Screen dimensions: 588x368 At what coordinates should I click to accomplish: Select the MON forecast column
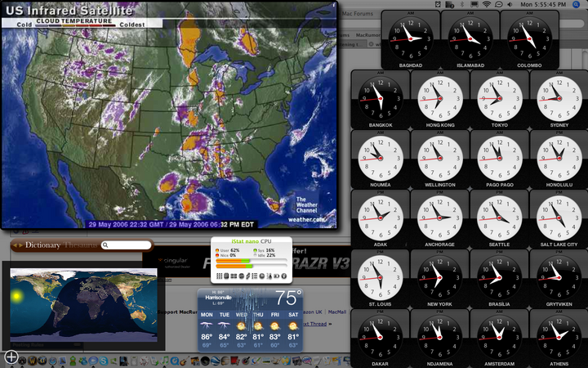point(207,330)
